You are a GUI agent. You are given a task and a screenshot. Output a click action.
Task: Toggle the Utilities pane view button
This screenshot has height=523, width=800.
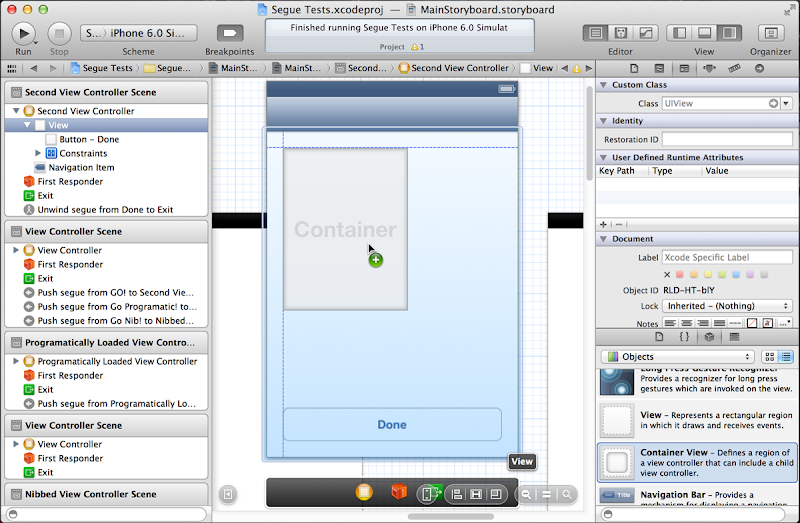pyautogui.click(x=729, y=33)
